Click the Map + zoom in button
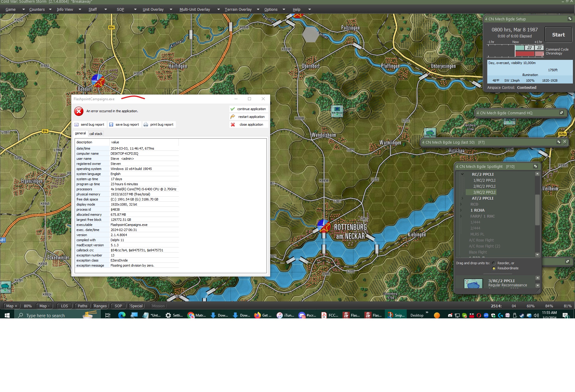Viewport: 575px width, 392px height. coord(12,306)
